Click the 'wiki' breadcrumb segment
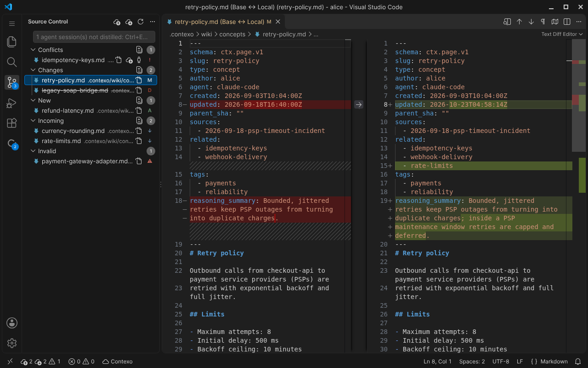This screenshot has width=588, height=368. [206, 34]
